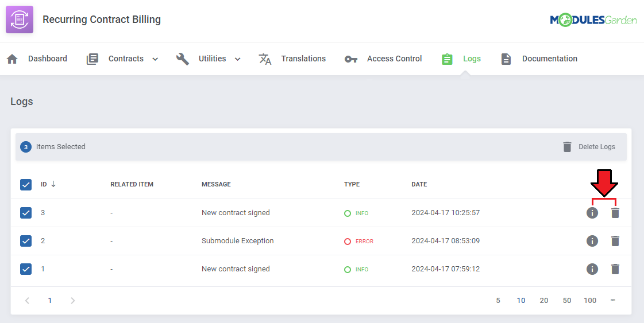
Task: Click the 'Submodule Exception' message
Action: click(x=237, y=241)
